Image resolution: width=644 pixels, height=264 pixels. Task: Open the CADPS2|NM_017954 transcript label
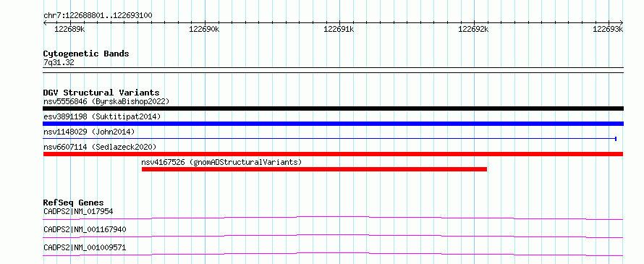(78, 212)
